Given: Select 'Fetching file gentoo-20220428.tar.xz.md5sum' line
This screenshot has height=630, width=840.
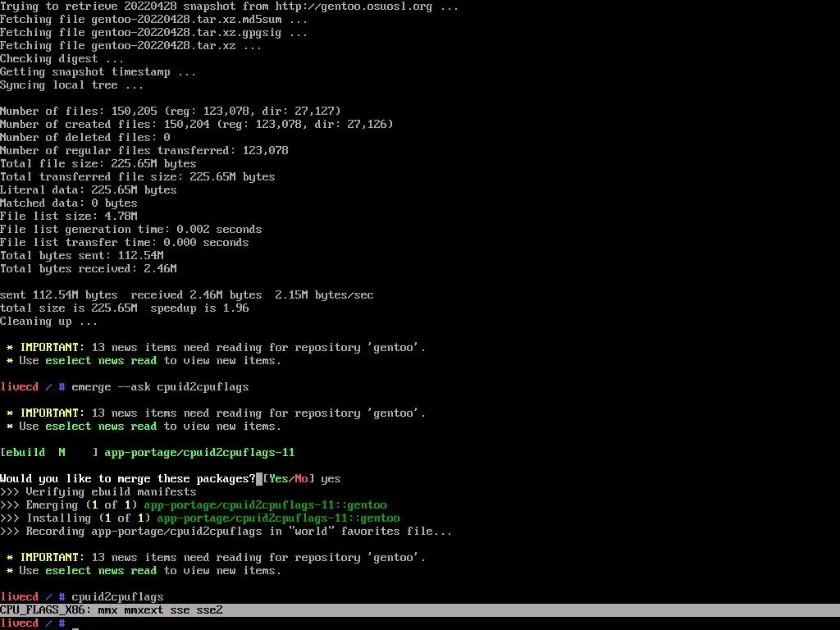Looking at the screenshot, I should (x=153, y=20).
